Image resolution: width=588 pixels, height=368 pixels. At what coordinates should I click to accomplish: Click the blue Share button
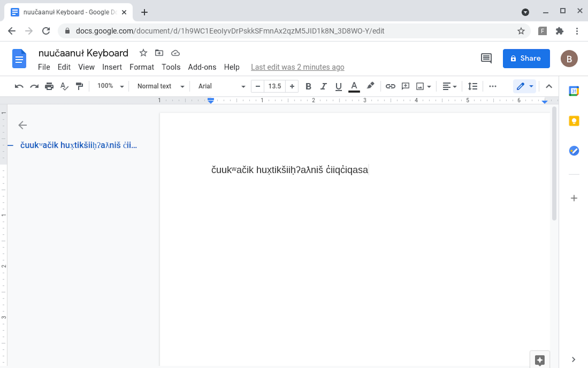[526, 58]
